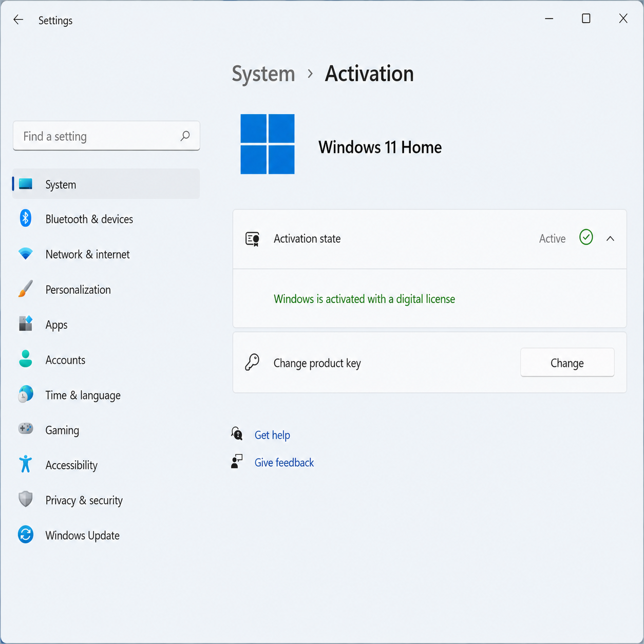Screen dimensions: 644x644
Task: Click the System monitor icon in sidebar
Action: (x=26, y=184)
